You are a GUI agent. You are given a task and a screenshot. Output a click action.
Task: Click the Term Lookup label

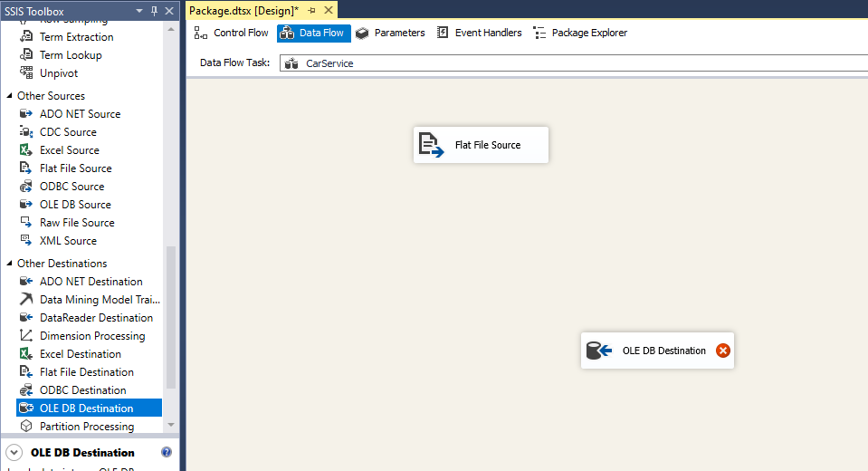(71, 55)
